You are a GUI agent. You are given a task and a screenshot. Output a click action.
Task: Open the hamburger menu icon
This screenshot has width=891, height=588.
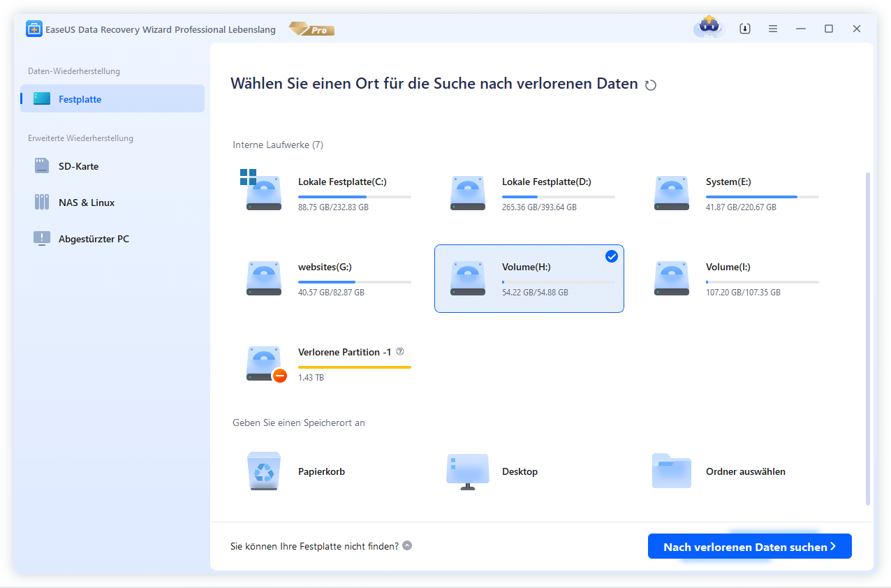[x=773, y=29]
